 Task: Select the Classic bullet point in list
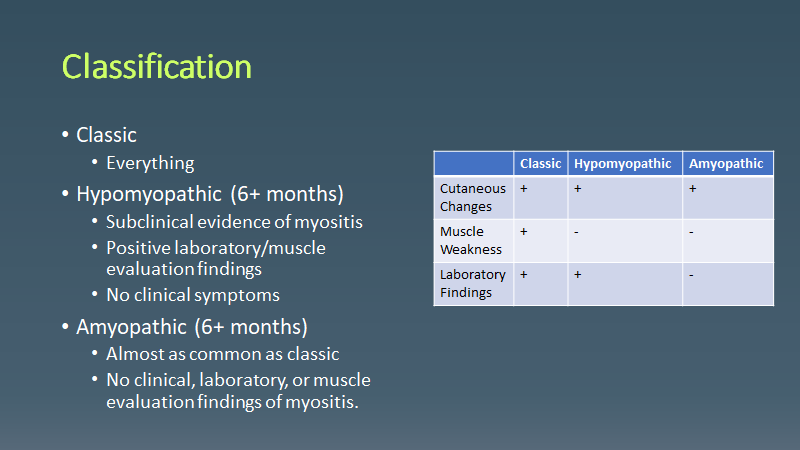click(x=106, y=135)
